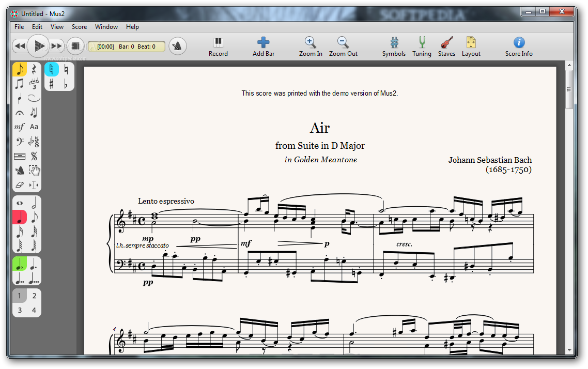This screenshot has width=588, height=369.
Task: Open the Window menu
Action: tap(106, 27)
